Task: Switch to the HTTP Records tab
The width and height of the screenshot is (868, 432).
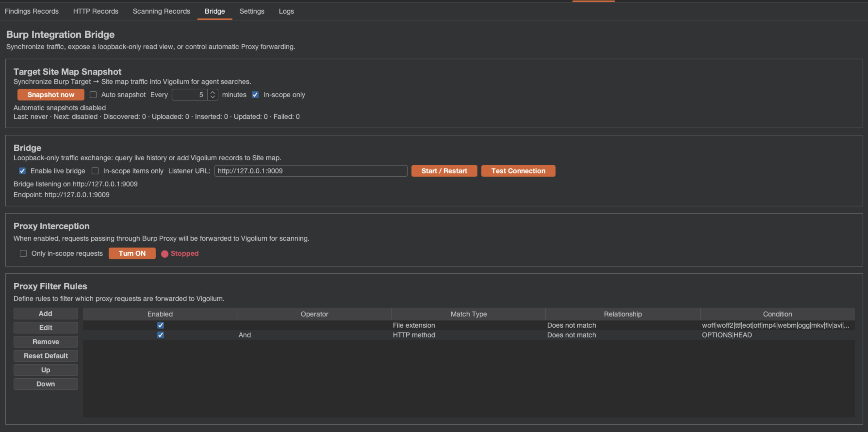Action: (x=96, y=11)
